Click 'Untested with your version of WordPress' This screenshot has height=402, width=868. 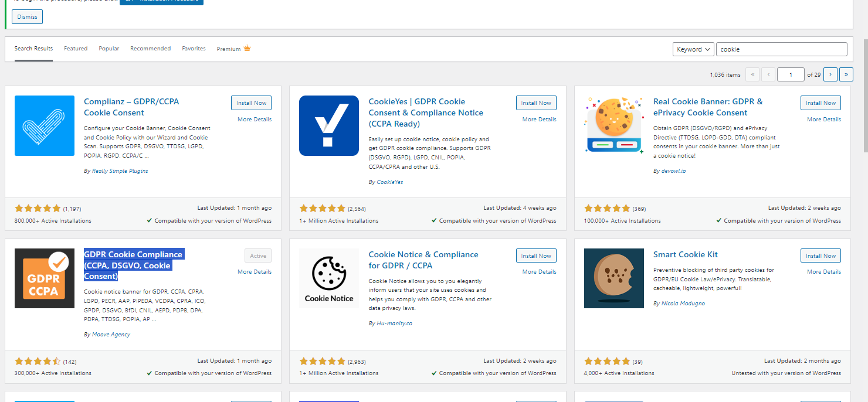tap(786, 373)
